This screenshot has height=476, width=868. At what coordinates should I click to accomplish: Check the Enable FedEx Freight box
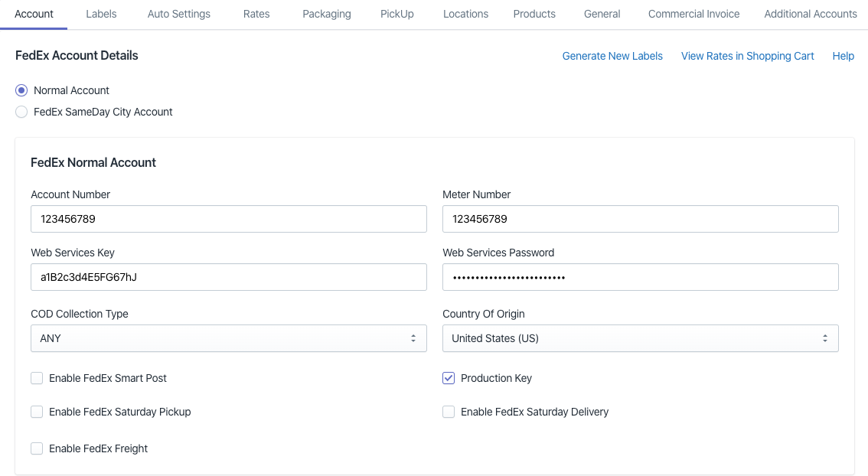tap(37, 448)
